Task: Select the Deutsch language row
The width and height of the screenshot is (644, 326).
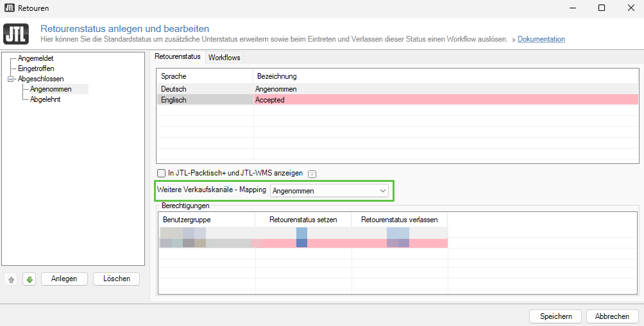Action: [205, 89]
